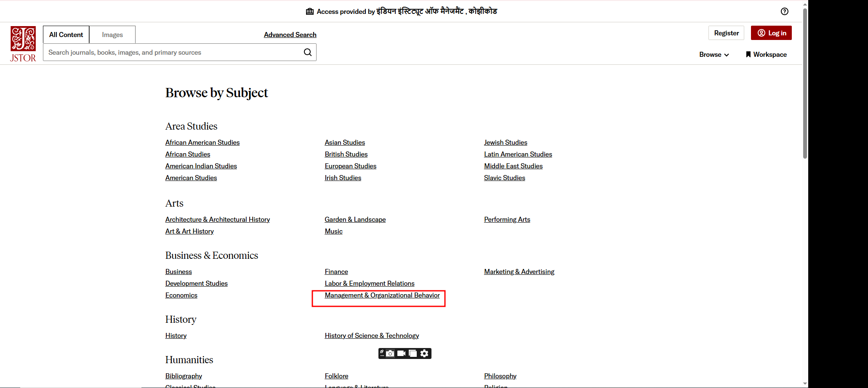Expand the Browse dropdown menu
868x388 pixels.
(x=714, y=54)
